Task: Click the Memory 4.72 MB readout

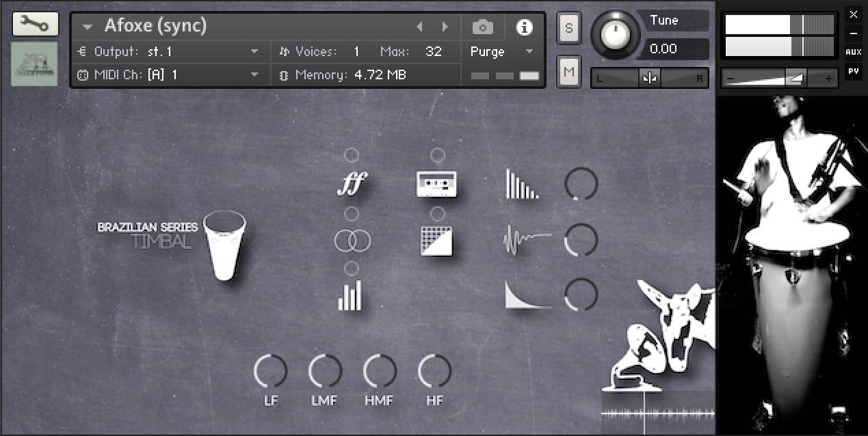Action: 380,74
